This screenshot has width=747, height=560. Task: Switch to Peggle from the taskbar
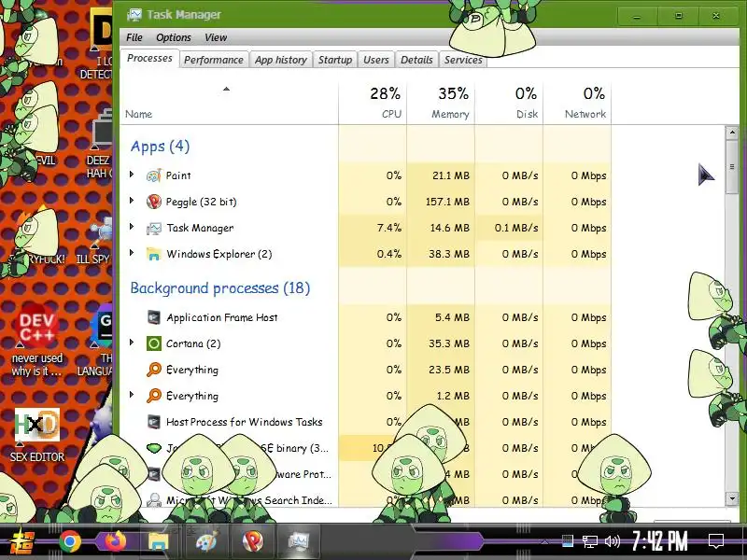pyautogui.click(x=252, y=541)
